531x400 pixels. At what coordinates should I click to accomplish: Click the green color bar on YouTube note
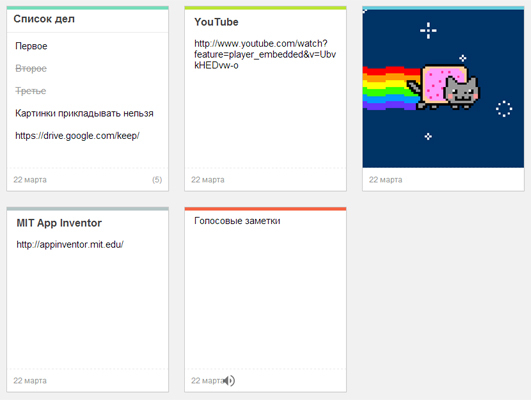tap(265, 8)
